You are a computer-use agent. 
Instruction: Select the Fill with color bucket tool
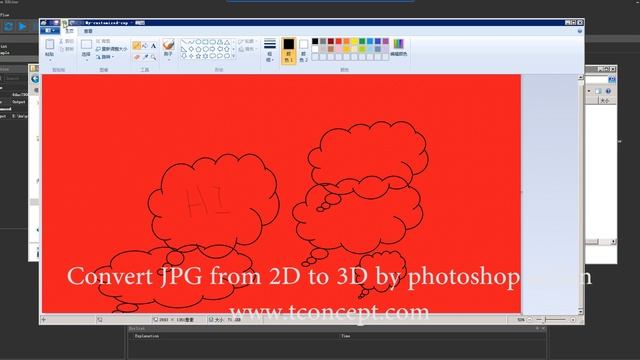click(x=145, y=46)
